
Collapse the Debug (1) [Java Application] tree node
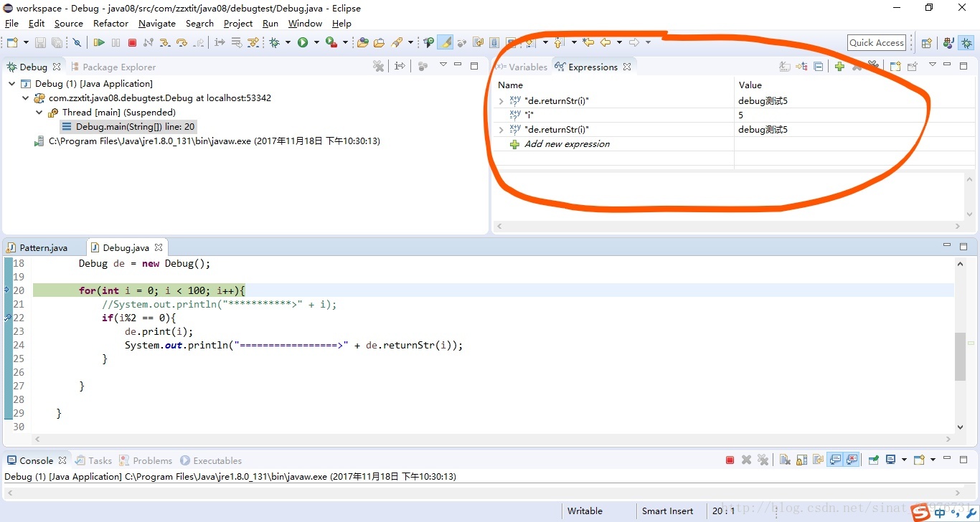click(x=11, y=84)
